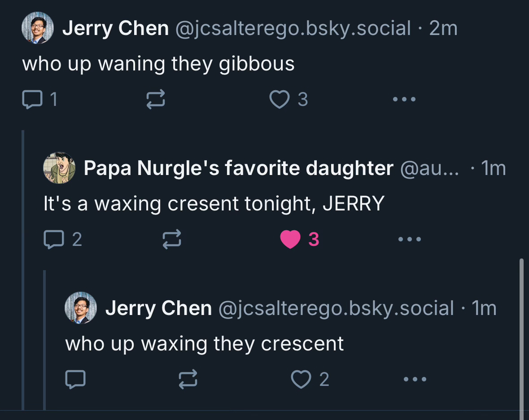Repost the "waxing cresent tonight, JERRY" post
The image size is (529, 420).
171,239
